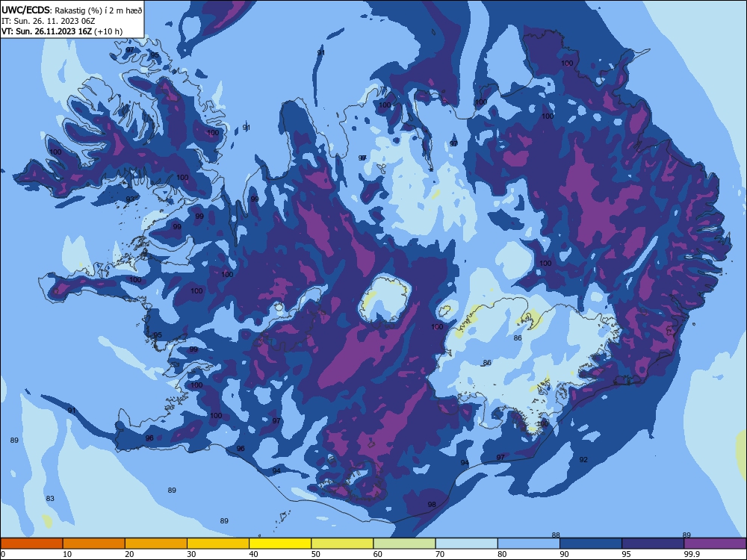747x560 pixels.
Task: Click the 'VT: Sun. 26.11.2023 16Z (+10 h)' line
Action: pyautogui.click(x=62, y=31)
